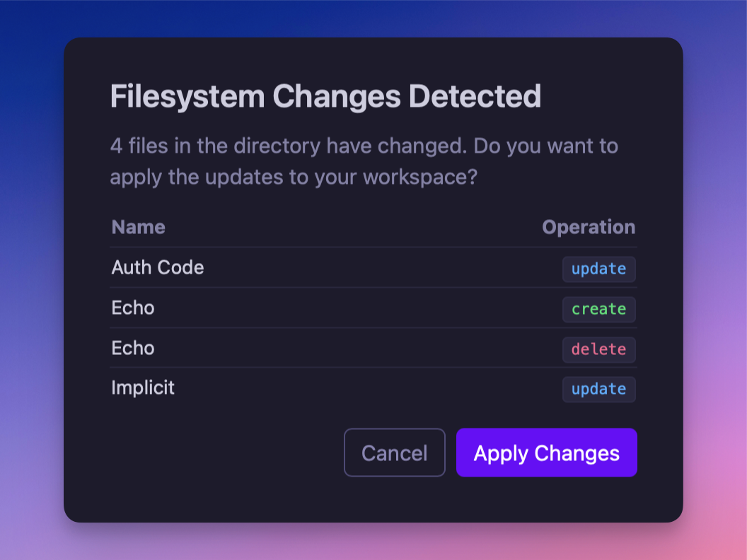The height and width of the screenshot is (560, 747).
Task: Select the Auth Code file name
Action: tap(158, 267)
